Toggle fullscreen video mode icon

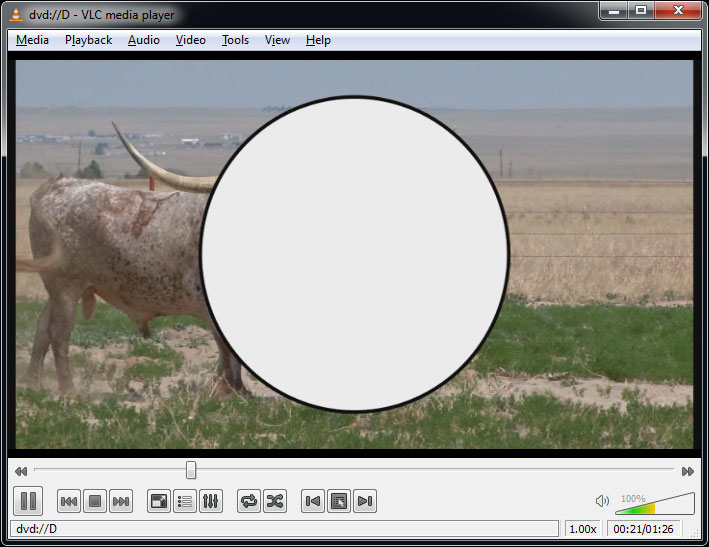point(159,501)
